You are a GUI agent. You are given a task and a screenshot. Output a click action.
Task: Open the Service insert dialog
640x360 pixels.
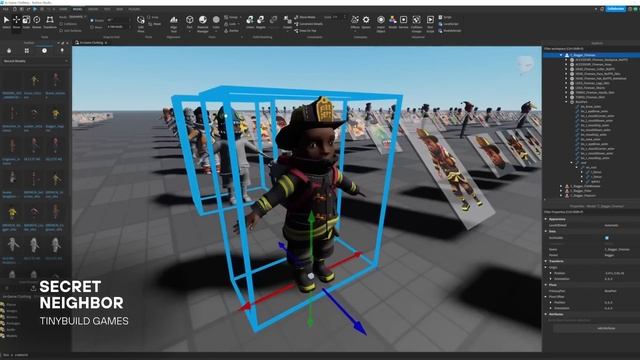tap(403, 22)
